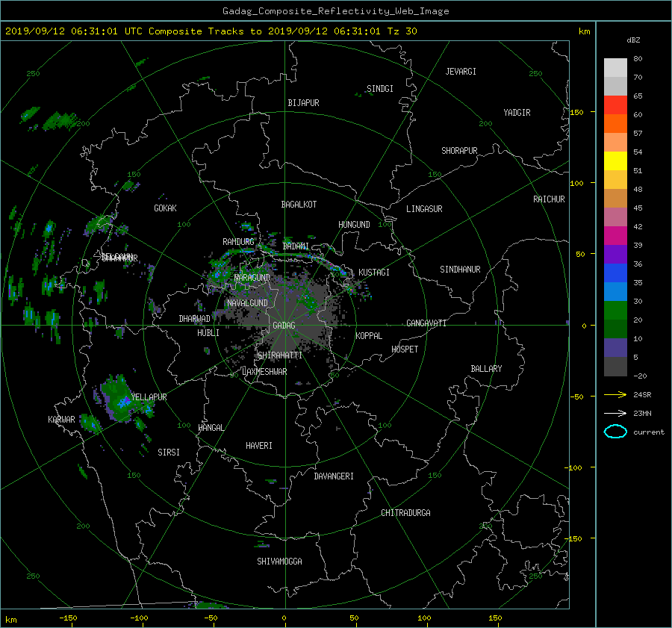
Task: Select the NAVALGUND label
Action: (x=247, y=303)
